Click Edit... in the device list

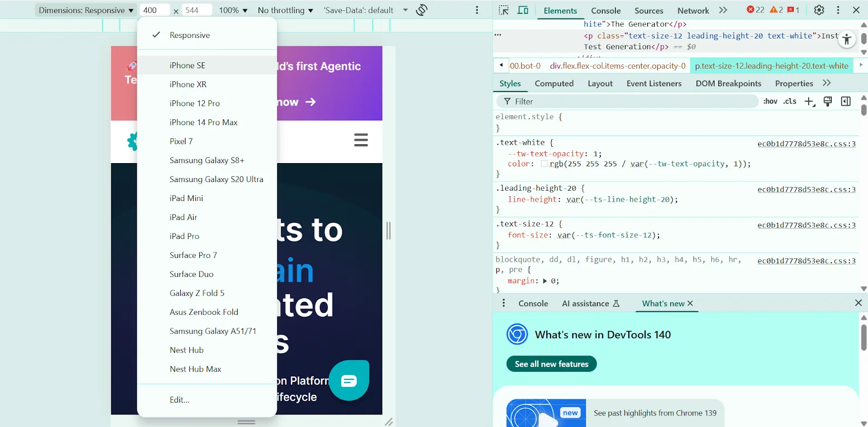pyautogui.click(x=207, y=399)
